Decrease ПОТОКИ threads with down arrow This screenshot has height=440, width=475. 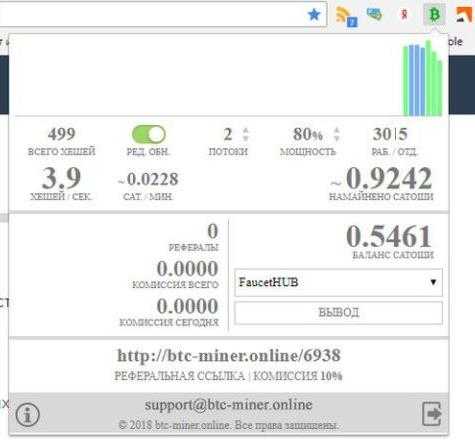point(246,138)
